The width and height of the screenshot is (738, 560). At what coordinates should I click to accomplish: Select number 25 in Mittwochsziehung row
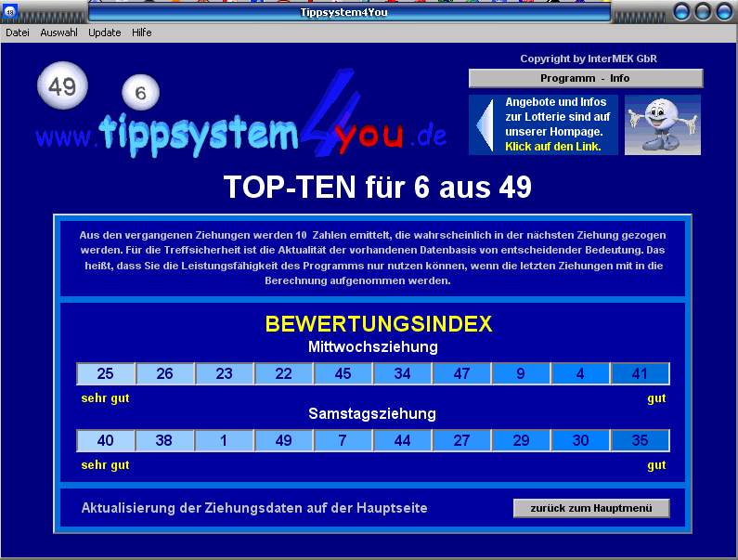point(106,373)
